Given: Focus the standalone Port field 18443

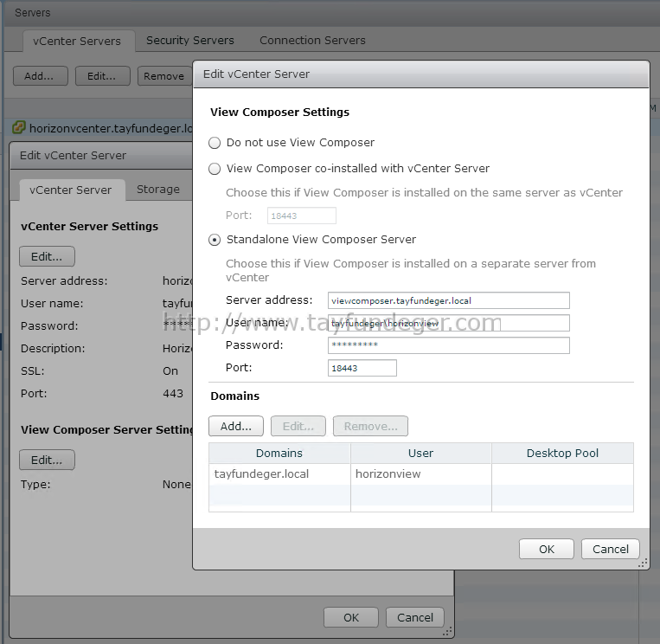Looking at the screenshot, I should coord(362,368).
